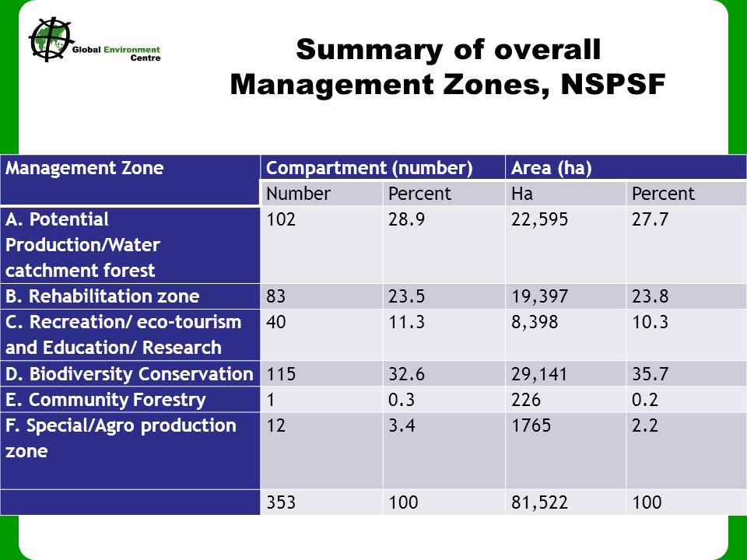Click the 'E. Community Forestry' row label
747x560 pixels.
click(105, 400)
